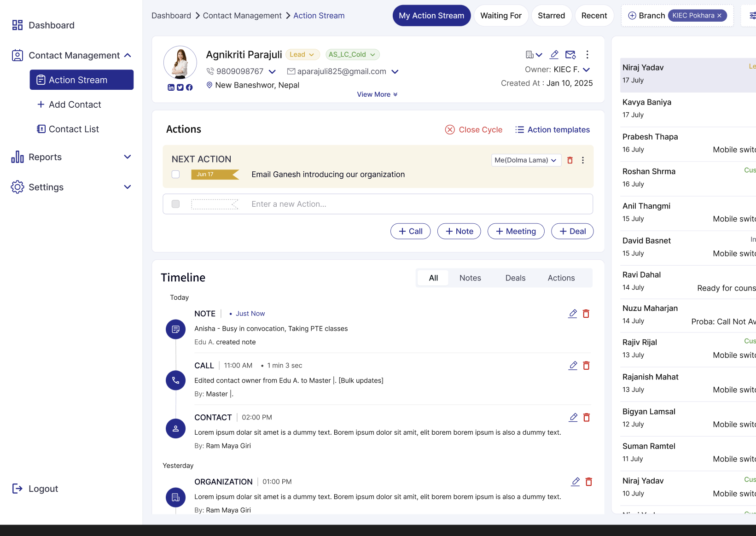Click the Enter a new Action field

tap(378, 204)
